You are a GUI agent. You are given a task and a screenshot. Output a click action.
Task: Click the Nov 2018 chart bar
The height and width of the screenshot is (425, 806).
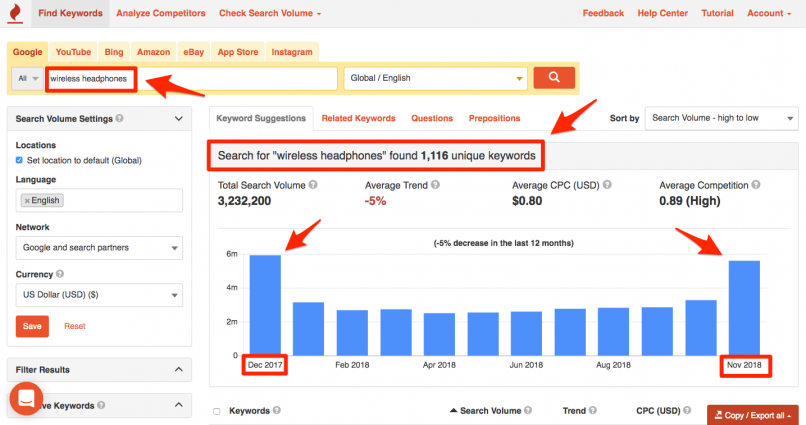(x=744, y=308)
